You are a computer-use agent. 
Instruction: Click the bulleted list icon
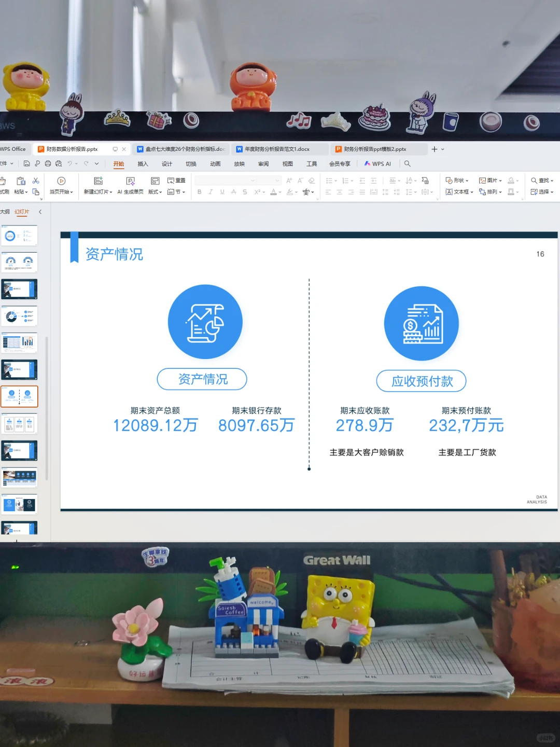(329, 181)
